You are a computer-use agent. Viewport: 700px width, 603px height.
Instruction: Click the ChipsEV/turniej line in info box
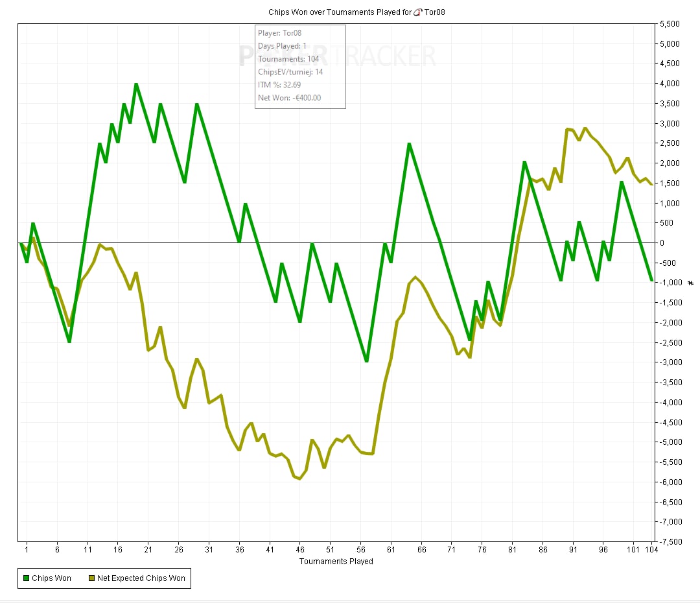290,72
